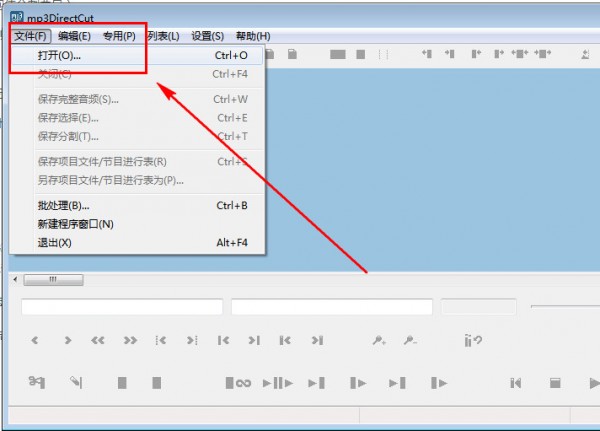Click the zoom out magnifier icon
Screen dimensions: 600x431
point(409,340)
